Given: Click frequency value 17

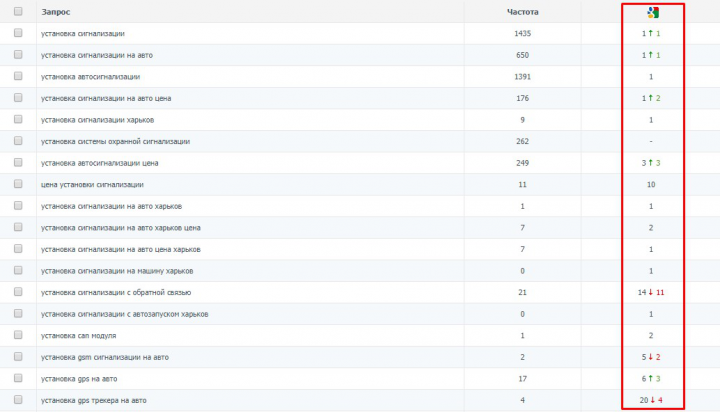Looking at the screenshot, I should coord(523,379).
